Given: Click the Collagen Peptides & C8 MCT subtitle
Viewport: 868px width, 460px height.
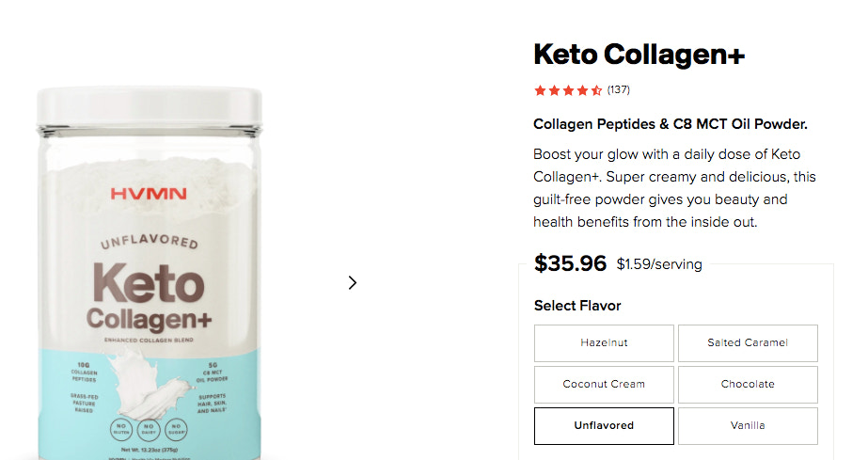Looking at the screenshot, I should [x=671, y=124].
